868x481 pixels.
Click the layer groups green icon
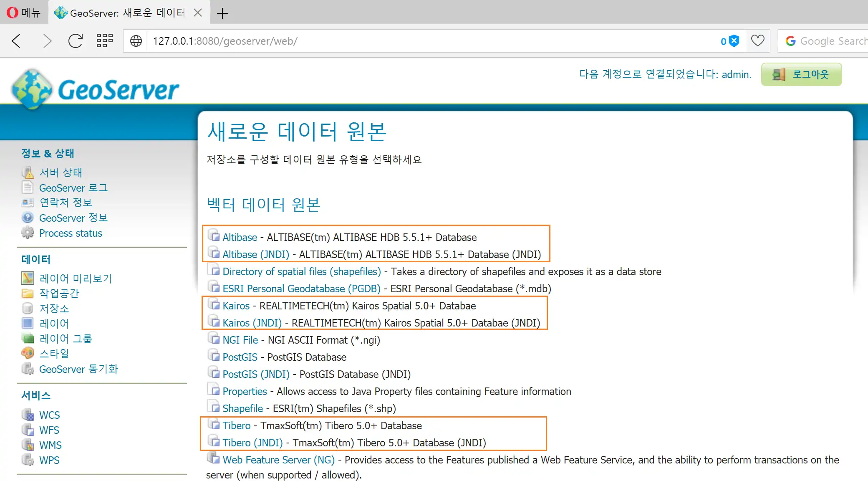[28, 338]
